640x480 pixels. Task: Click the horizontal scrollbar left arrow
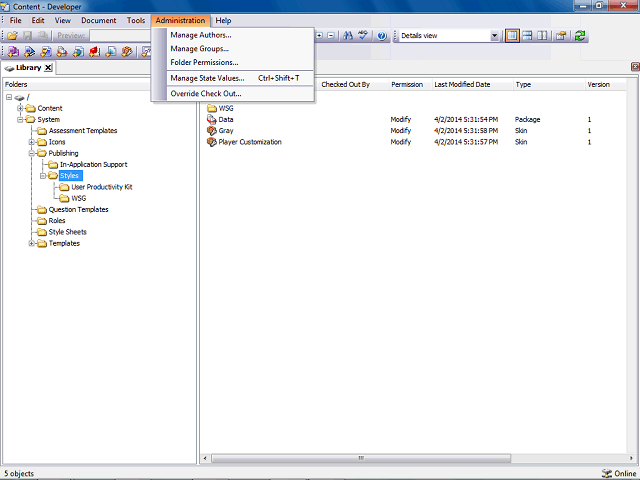tap(205, 458)
